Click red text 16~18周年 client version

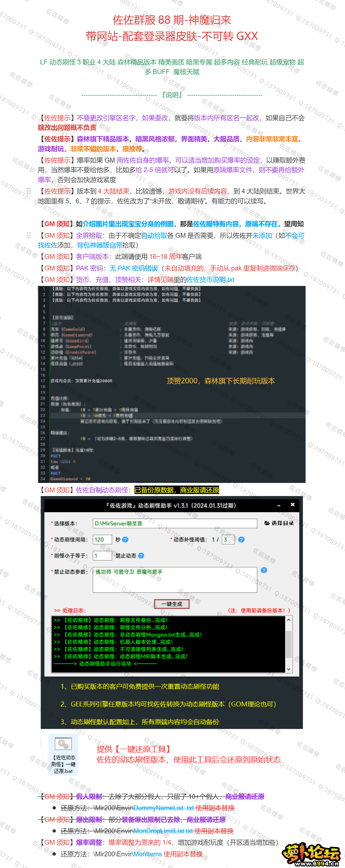[x=166, y=257]
